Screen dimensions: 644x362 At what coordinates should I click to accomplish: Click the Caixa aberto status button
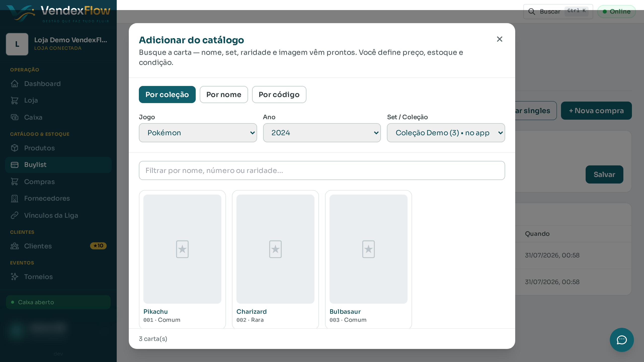click(x=58, y=302)
